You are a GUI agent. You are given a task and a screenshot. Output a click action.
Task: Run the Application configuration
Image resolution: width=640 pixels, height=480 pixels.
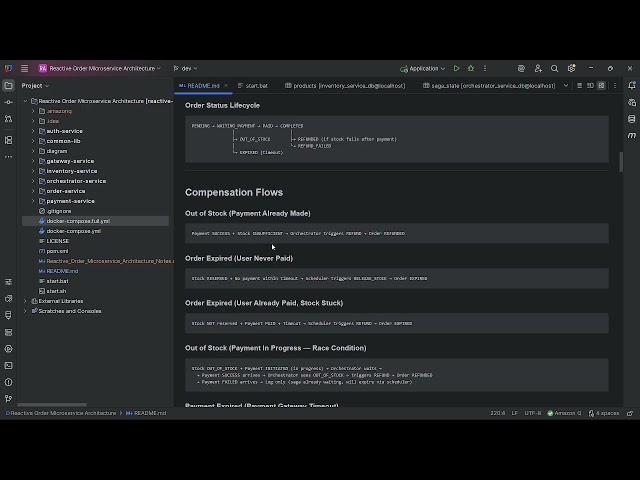[x=456, y=69]
